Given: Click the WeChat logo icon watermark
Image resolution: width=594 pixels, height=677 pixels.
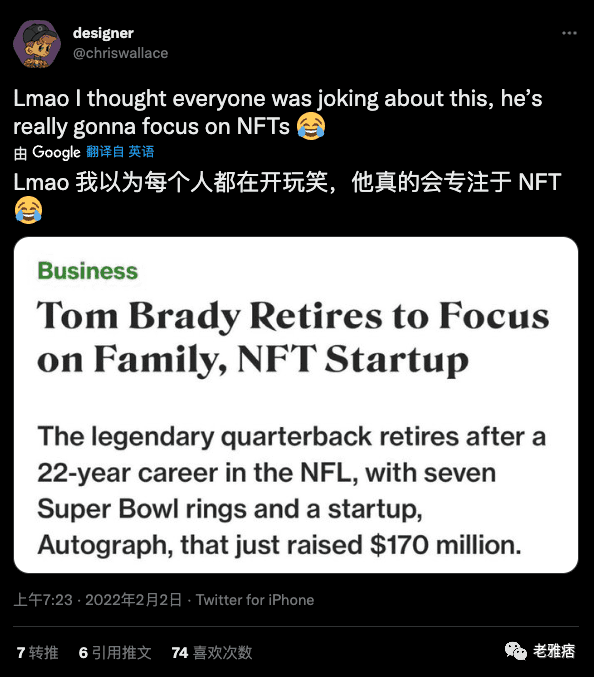Looking at the screenshot, I should click(x=516, y=651).
